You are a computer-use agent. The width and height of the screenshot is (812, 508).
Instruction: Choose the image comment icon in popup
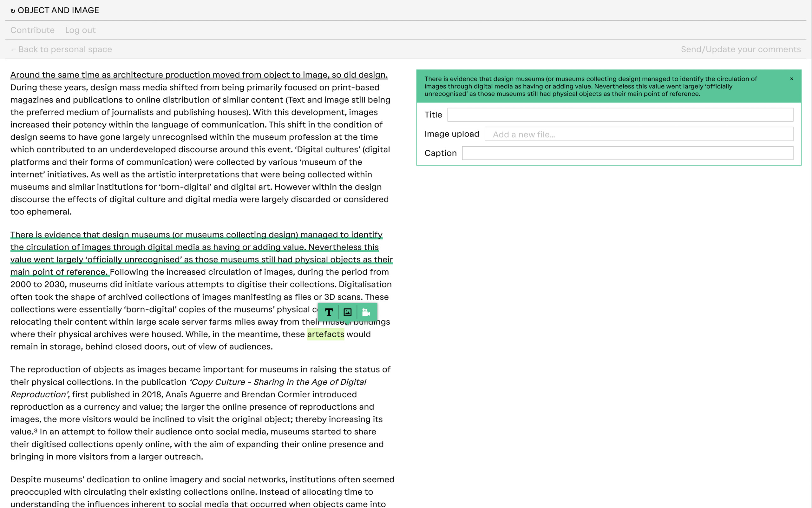point(347,313)
